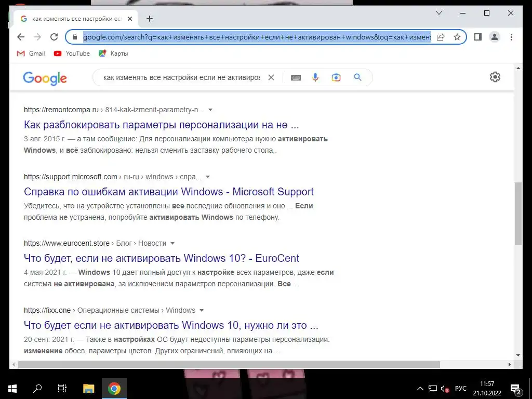Open Google quick settings gear
This screenshot has height=399, width=532.
[495, 77]
